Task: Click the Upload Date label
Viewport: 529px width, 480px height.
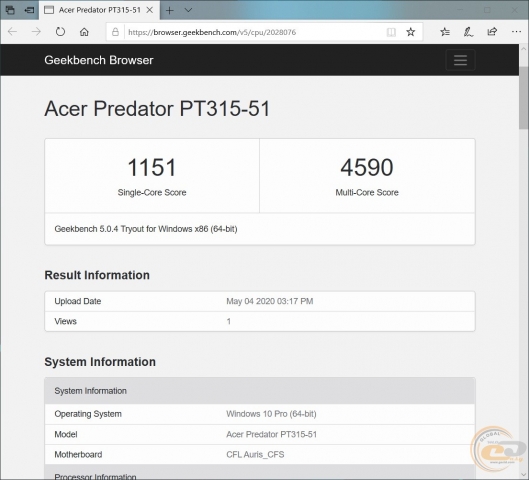Action: click(x=78, y=301)
